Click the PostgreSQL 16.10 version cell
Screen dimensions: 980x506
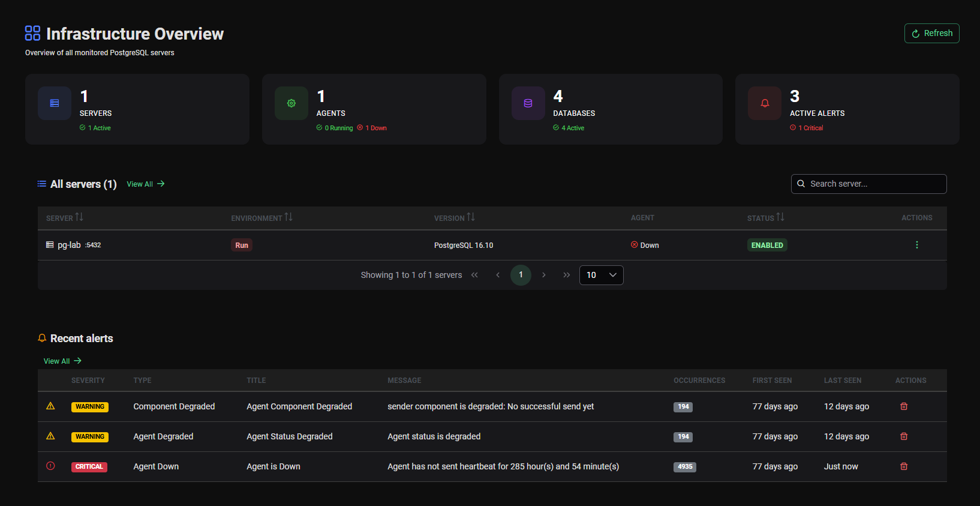(x=464, y=245)
